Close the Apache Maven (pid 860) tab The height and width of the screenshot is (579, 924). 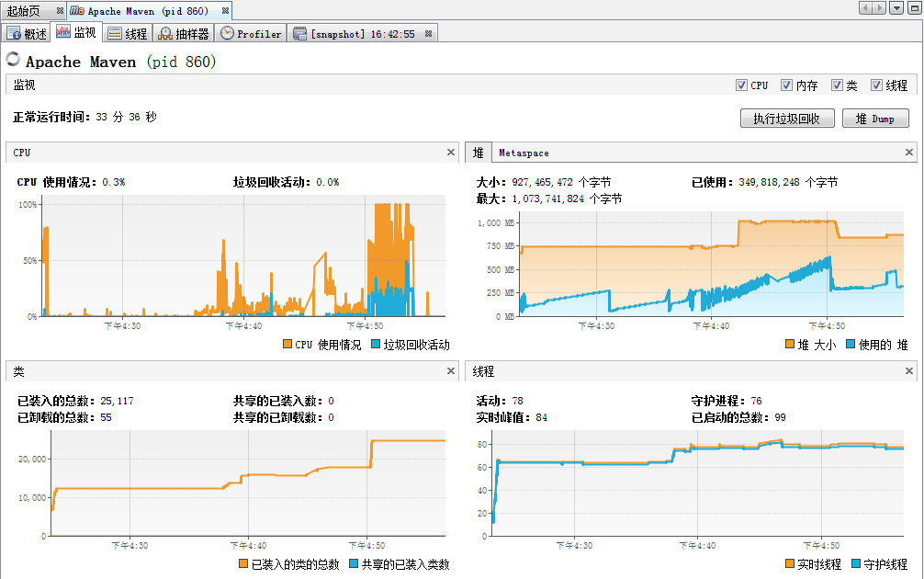tap(225, 11)
